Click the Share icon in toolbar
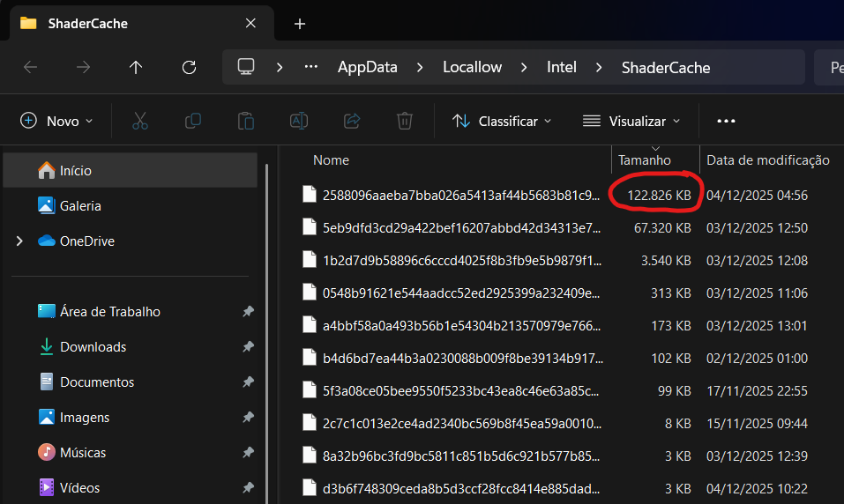 pyautogui.click(x=352, y=121)
